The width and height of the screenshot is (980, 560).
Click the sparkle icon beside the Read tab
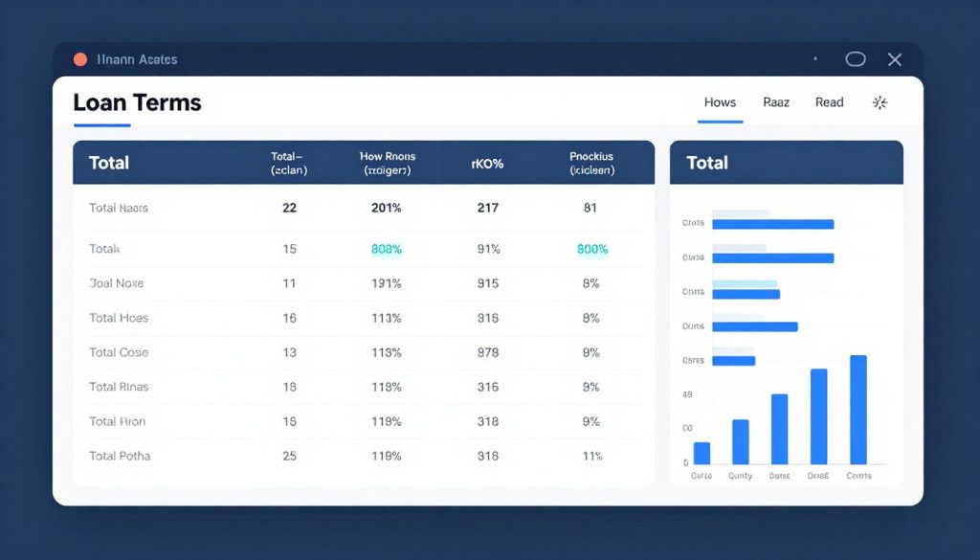point(880,102)
